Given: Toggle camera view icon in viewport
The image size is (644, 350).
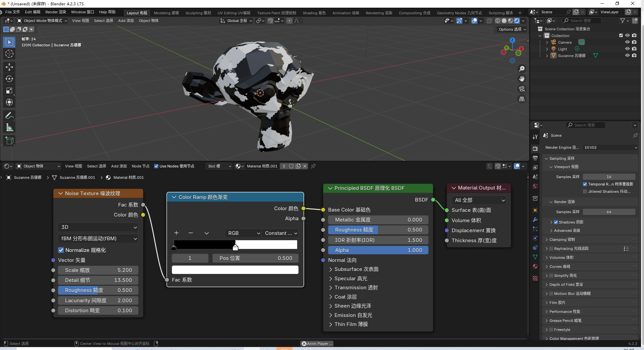Looking at the screenshot, I should (522, 89).
